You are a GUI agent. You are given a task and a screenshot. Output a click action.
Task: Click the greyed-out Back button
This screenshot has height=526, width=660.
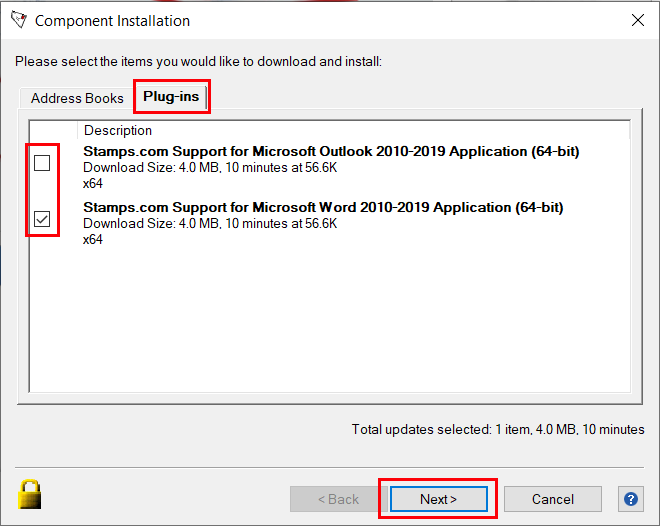[x=338, y=499]
